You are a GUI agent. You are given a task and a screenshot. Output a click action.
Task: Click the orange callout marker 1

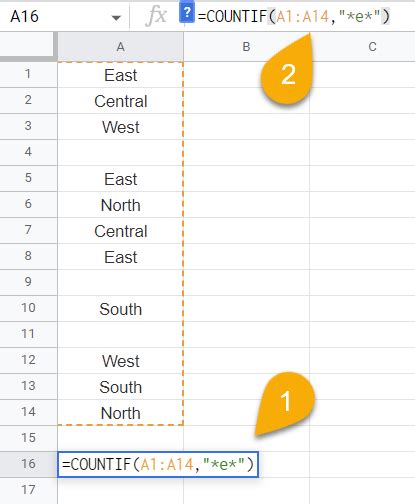pyautogui.click(x=286, y=401)
